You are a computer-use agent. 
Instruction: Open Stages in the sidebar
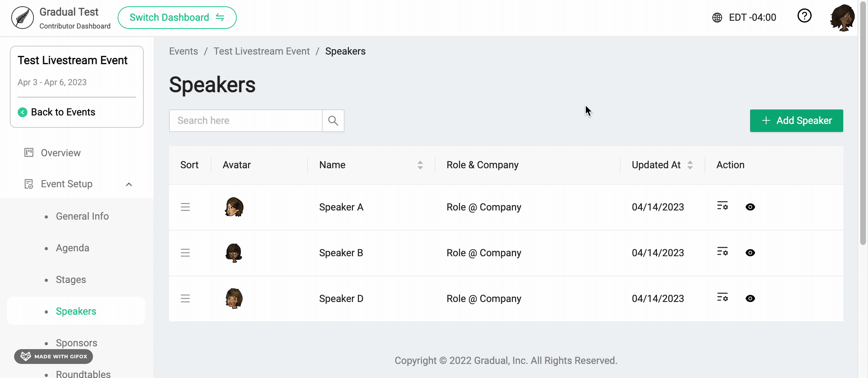pos(71,279)
